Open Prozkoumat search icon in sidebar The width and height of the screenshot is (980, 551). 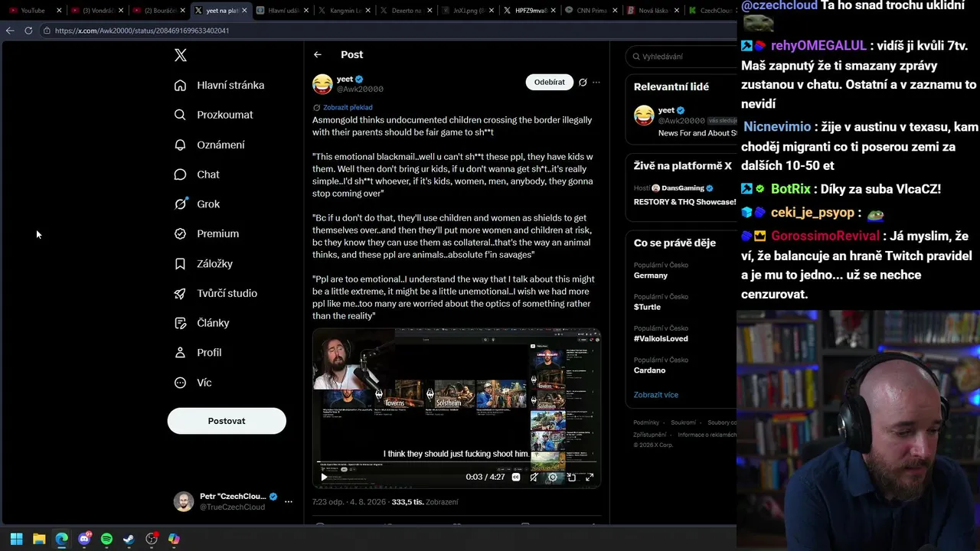click(x=180, y=115)
